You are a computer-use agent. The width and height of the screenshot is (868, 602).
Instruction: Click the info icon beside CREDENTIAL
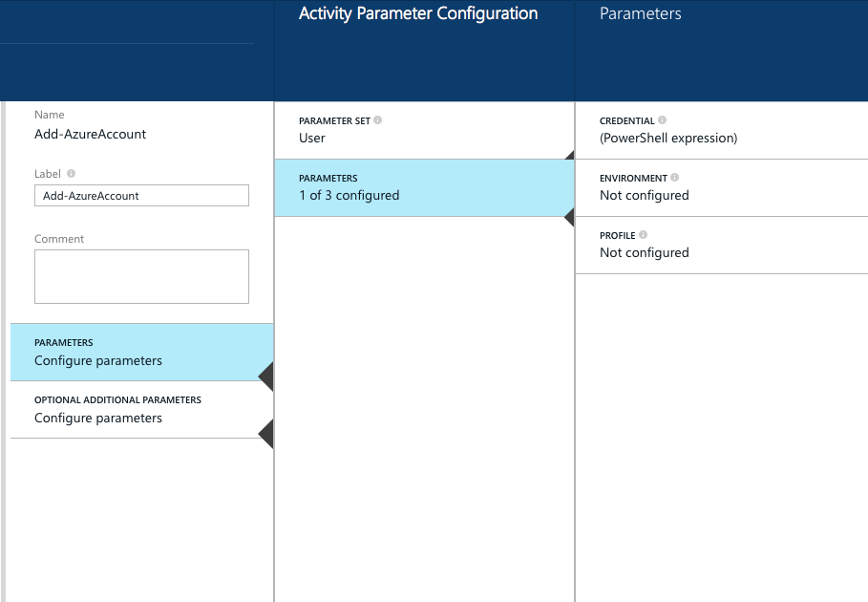point(662,120)
